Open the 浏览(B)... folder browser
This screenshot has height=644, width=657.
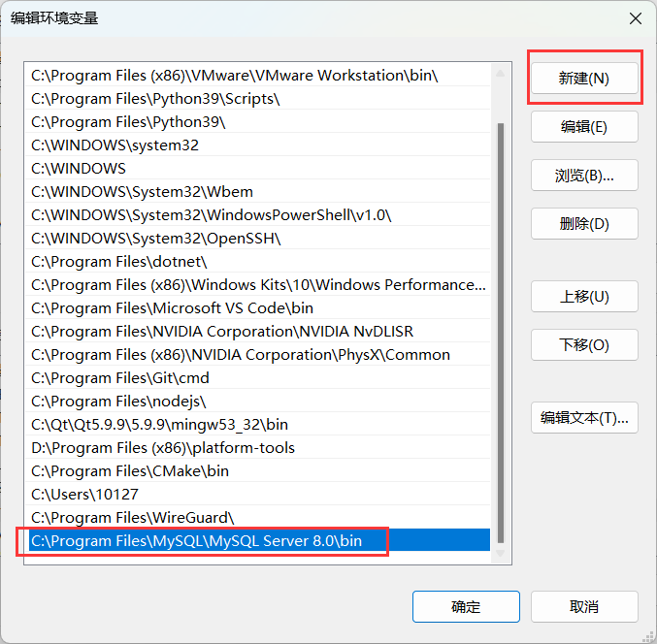coord(583,176)
